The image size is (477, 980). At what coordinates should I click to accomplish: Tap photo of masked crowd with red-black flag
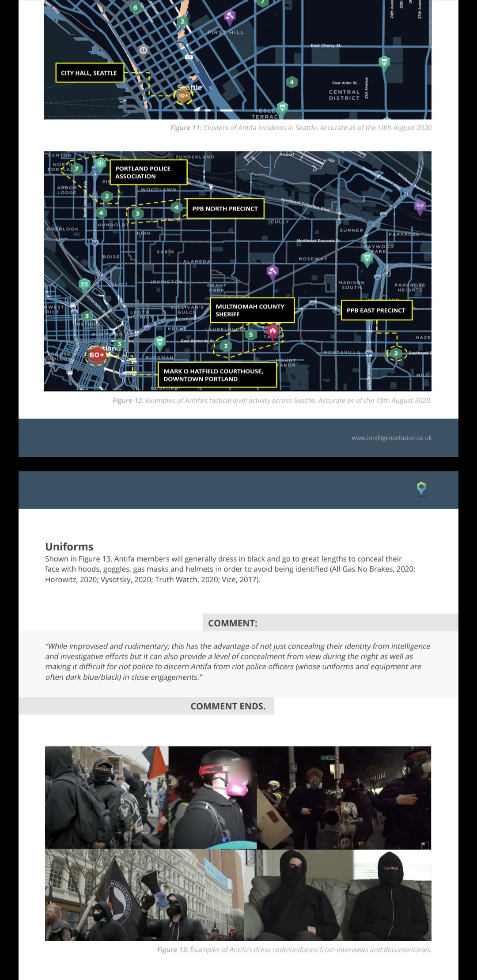pyautogui.click(x=107, y=797)
